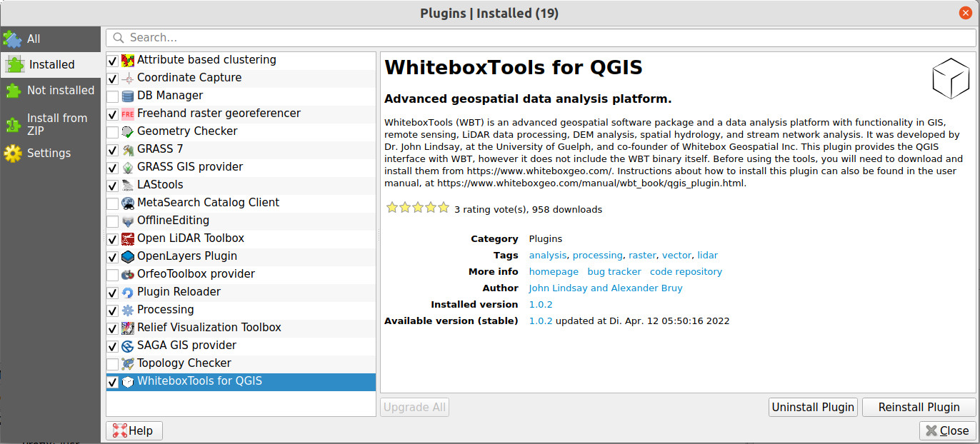
Task: Click the processing tag link
Action: pyautogui.click(x=597, y=255)
